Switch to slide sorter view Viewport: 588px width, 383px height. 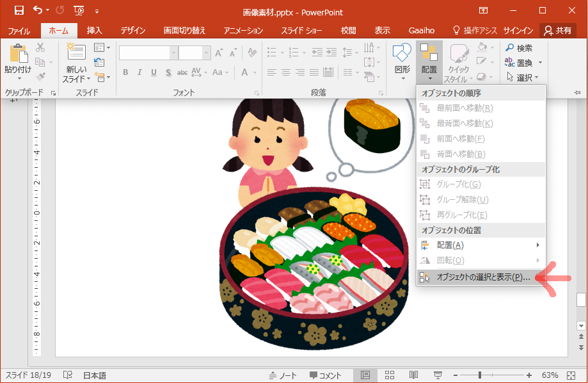coord(389,375)
